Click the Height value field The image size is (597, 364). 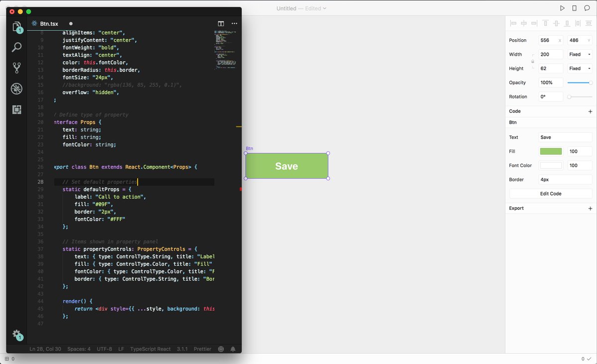(x=551, y=68)
